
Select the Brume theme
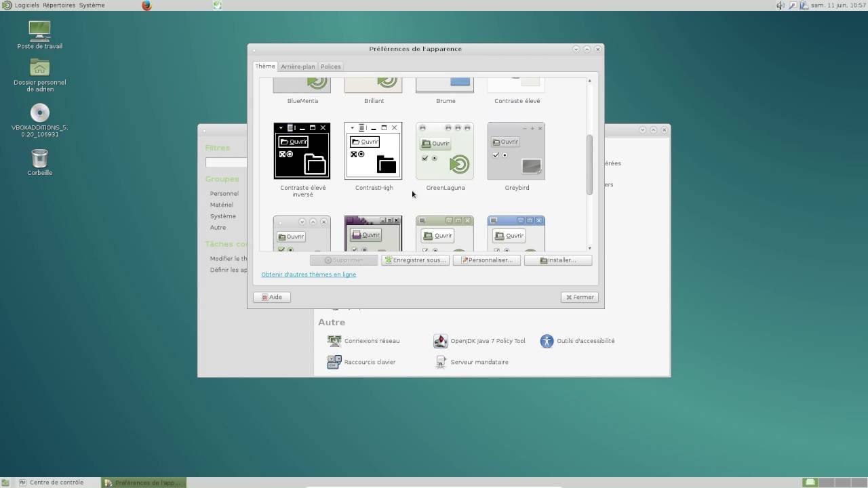click(x=445, y=86)
